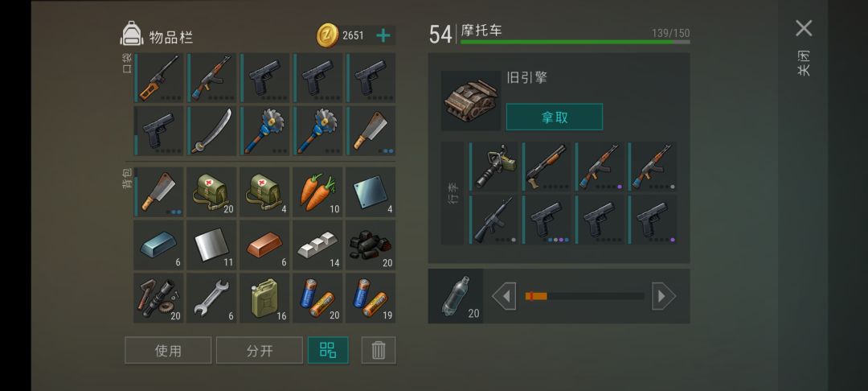Click the orange fuel slider bar
Image resolution: width=868 pixels, height=391 pixels.
coord(536,296)
